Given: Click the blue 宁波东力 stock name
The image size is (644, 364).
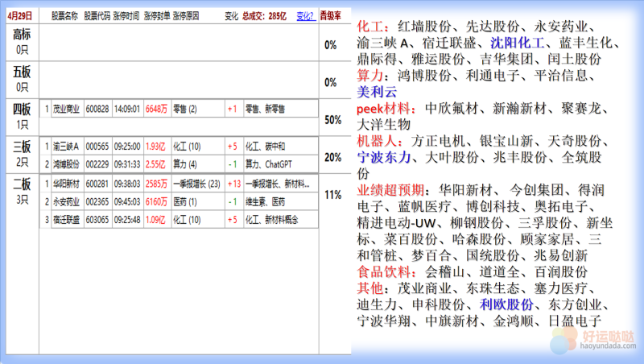Looking at the screenshot, I should click(384, 157).
